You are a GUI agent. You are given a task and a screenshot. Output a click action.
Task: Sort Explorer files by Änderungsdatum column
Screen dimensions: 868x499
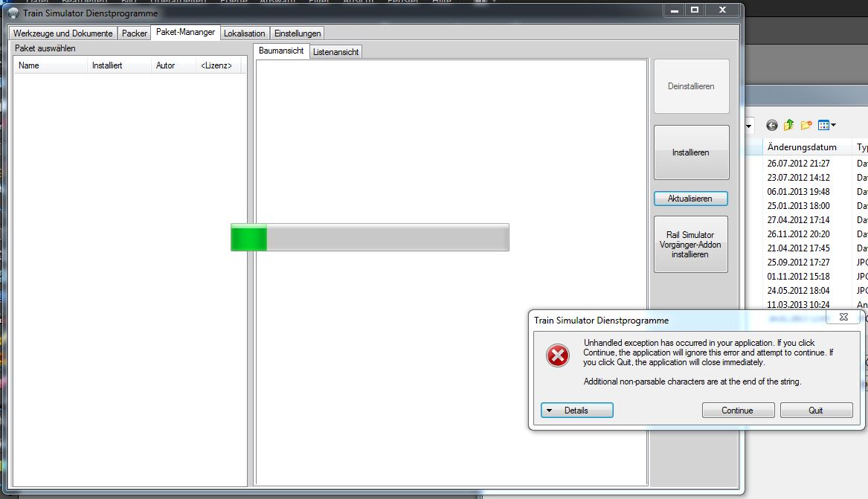[807, 147]
